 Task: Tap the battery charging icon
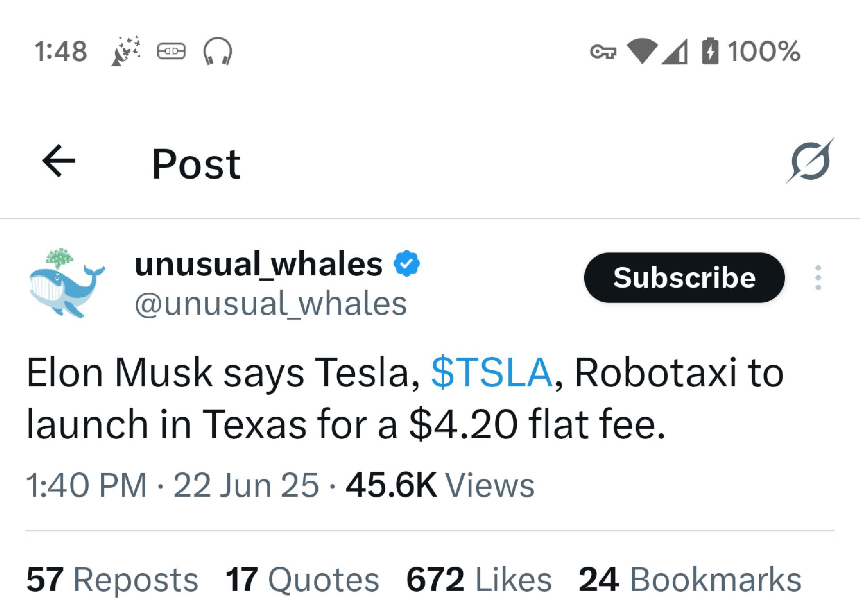pos(710,51)
